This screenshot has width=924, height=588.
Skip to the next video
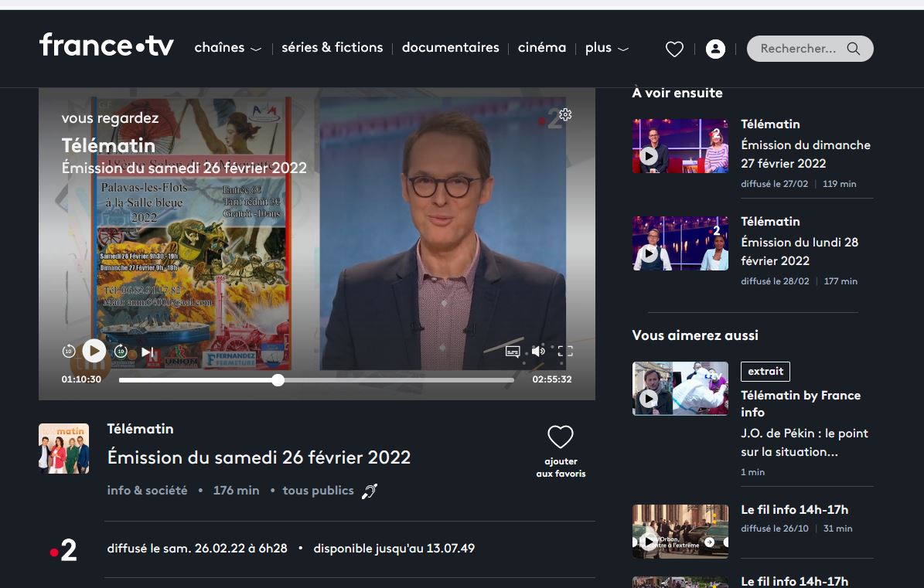tap(148, 352)
